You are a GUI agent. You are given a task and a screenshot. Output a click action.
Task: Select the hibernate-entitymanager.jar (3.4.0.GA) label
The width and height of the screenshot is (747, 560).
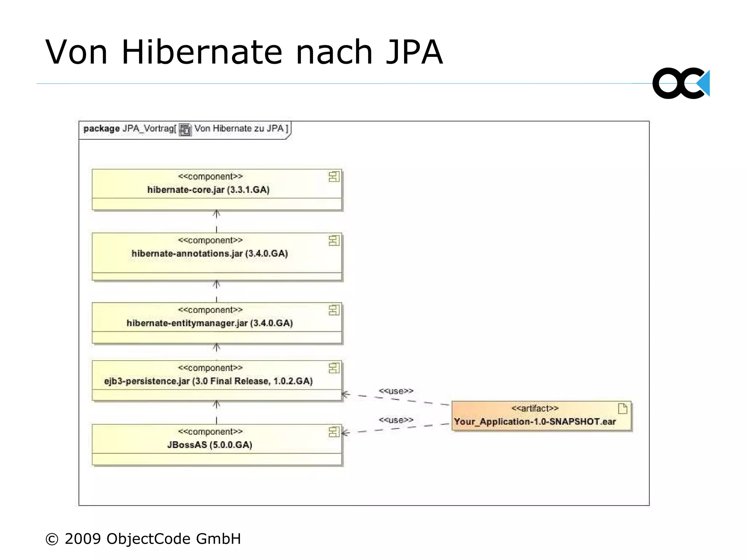click(210, 323)
